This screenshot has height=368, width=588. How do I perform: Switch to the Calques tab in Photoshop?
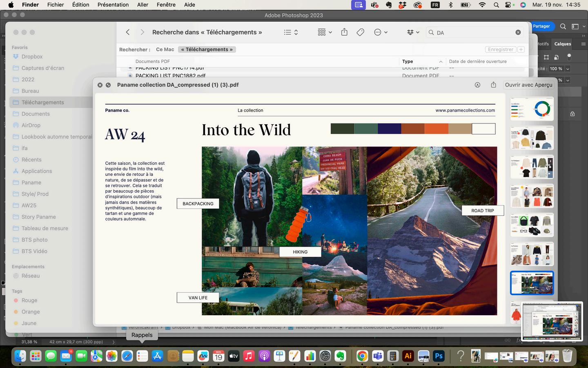(x=563, y=44)
